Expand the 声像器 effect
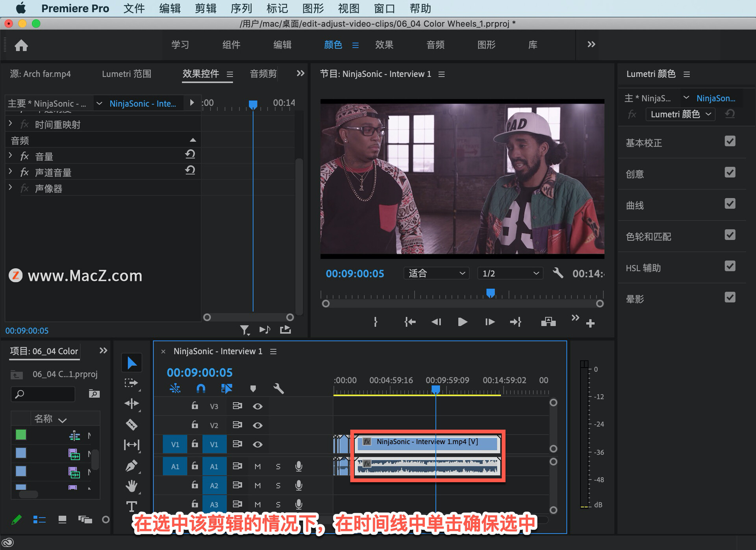This screenshot has height=550, width=756. 10,188
